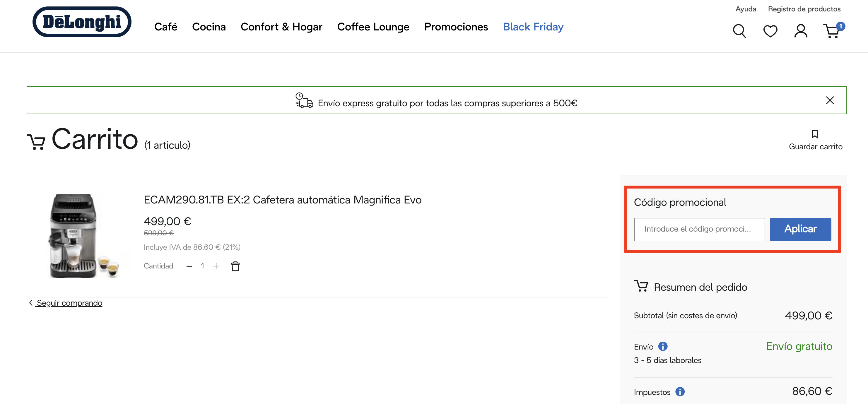The width and height of the screenshot is (868, 404).
Task: Click the Guardar carrito label
Action: [x=816, y=147]
